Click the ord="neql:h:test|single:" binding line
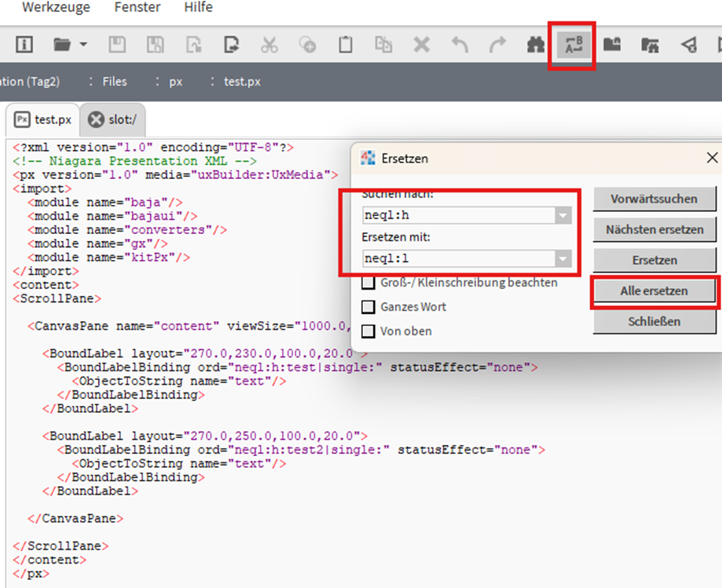The width and height of the screenshot is (722, 588). tap(298, 367)
